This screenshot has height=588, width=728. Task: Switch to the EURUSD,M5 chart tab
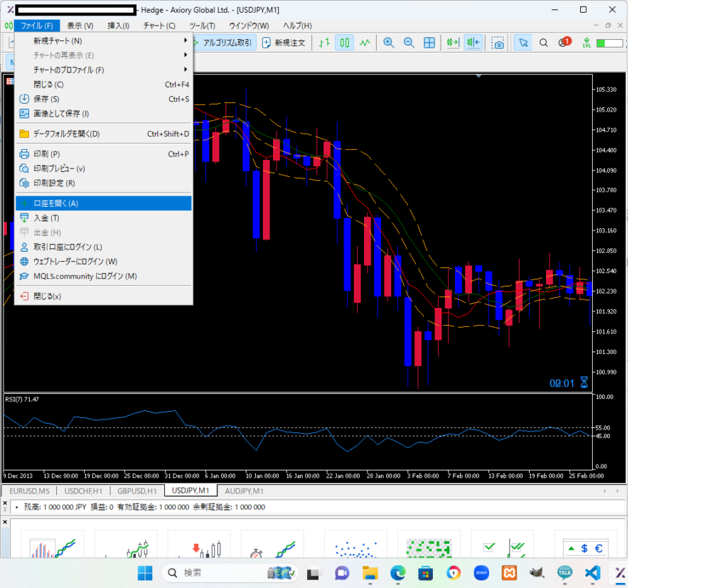pos(30,491)
